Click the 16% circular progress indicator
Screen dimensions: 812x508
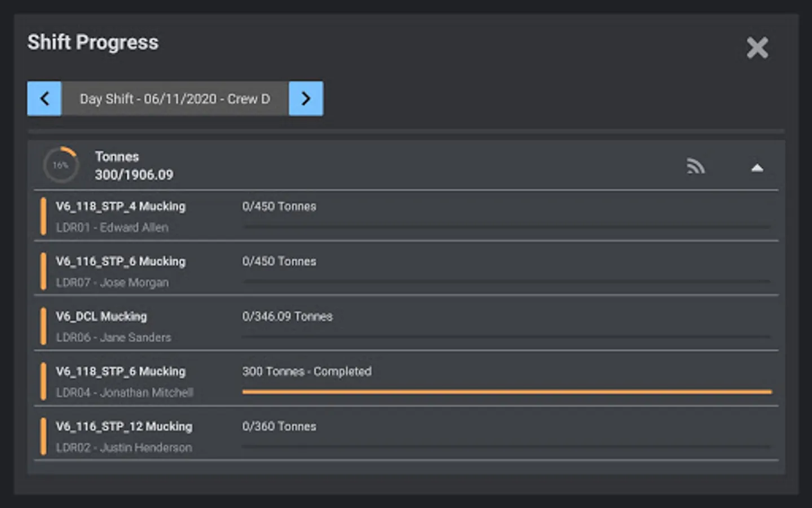point(61,165)
